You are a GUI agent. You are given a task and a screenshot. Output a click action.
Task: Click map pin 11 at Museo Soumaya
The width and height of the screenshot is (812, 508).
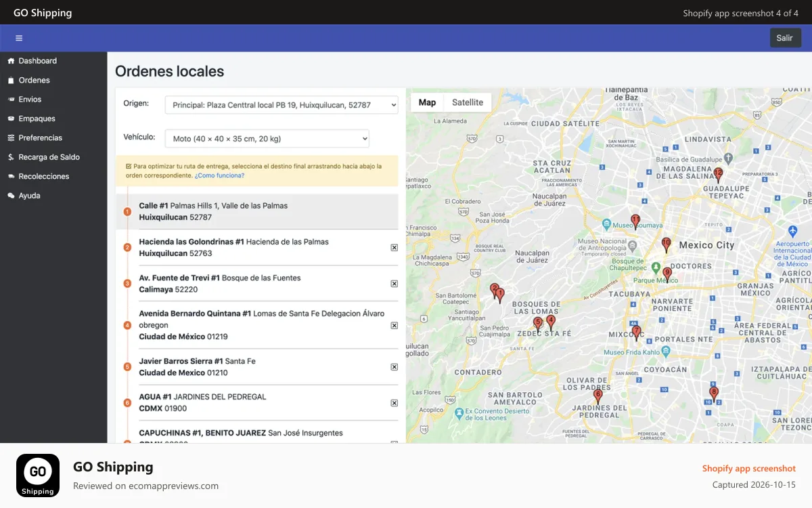[635, 221]
